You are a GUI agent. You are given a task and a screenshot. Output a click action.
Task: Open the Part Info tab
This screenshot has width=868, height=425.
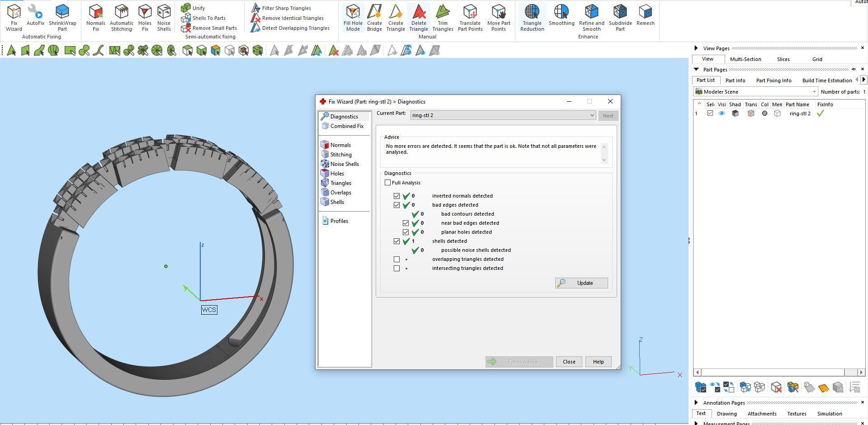[x=735, y=80]
